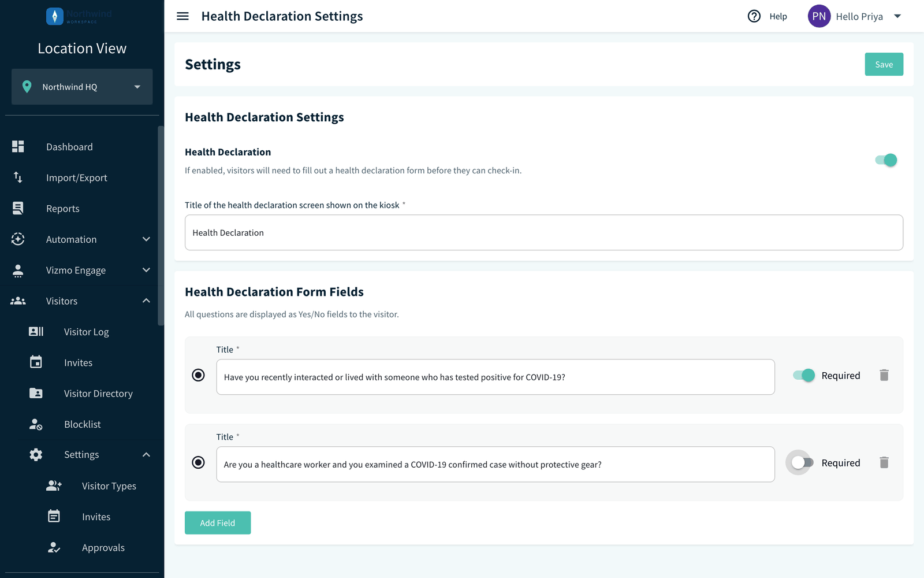924x578 pixels.
Task: Toggle the Health Declaration switch off
Action: coord(886,160)
